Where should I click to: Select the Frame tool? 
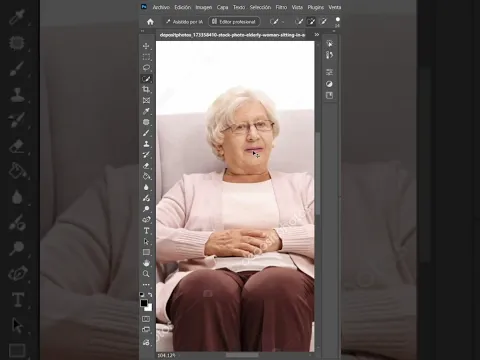146,100
